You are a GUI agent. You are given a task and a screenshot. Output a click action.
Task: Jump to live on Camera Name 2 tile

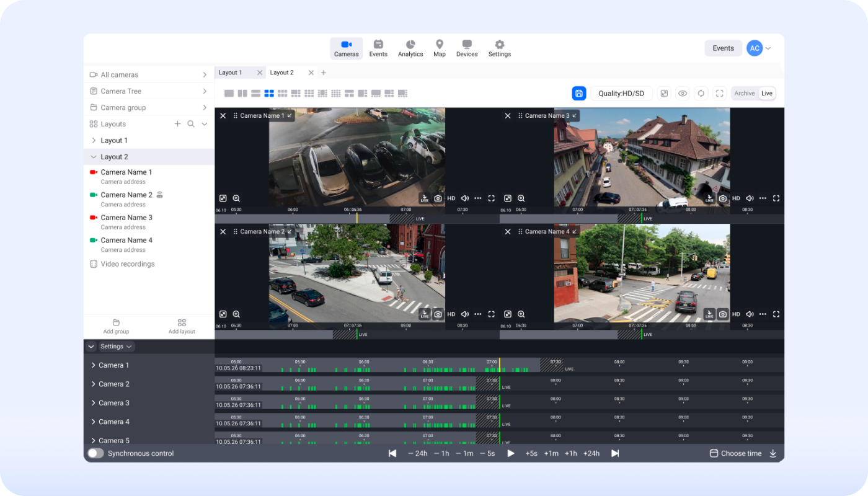425,314
